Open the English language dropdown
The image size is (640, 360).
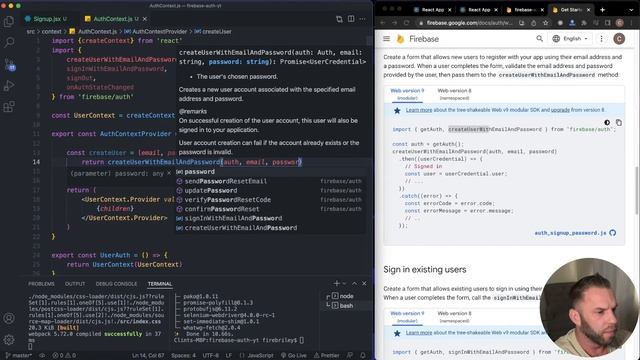[x=570, y=39]
